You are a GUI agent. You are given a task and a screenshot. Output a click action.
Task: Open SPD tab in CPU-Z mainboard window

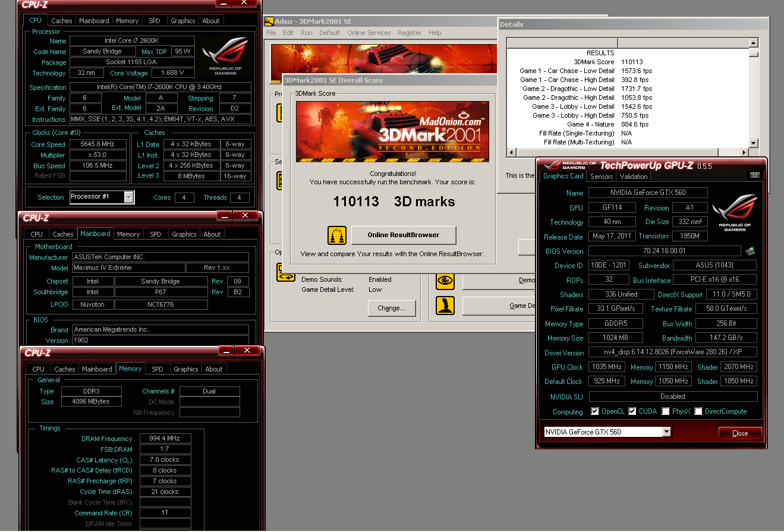156,234
